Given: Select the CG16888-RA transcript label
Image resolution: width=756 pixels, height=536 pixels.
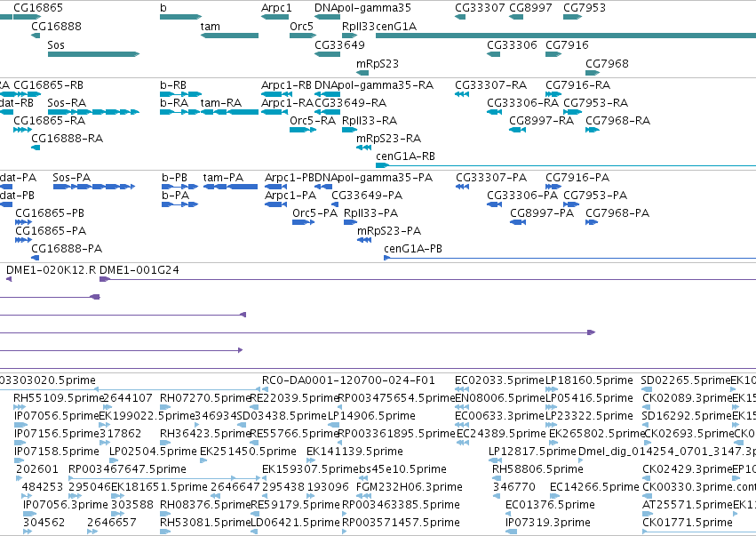Looking at the screenshot, I should tap(67, 139).
